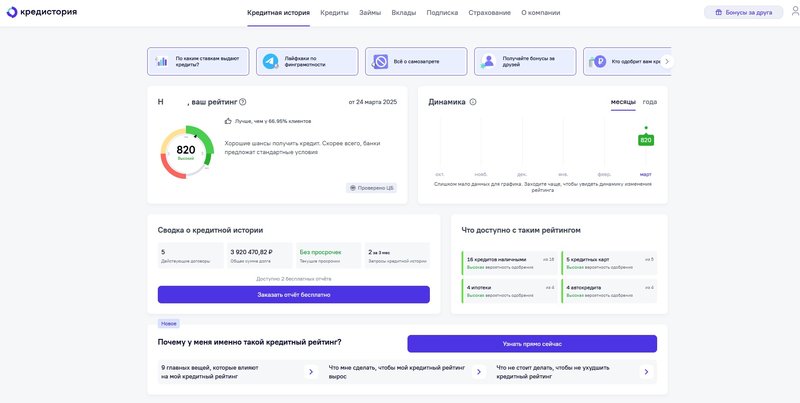Click the 3 920 470,82 ₽ debt tile
Screen dimensions: 800x403
click(260, 256)
